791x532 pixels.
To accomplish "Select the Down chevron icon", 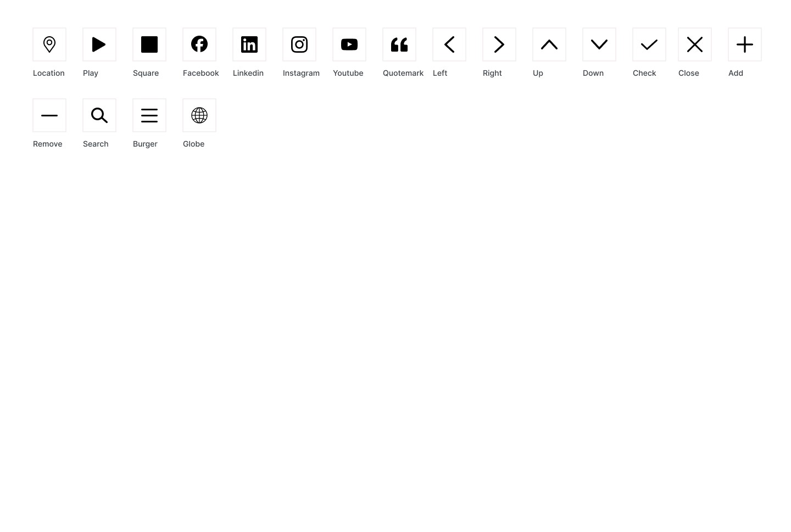I will 599,44.
